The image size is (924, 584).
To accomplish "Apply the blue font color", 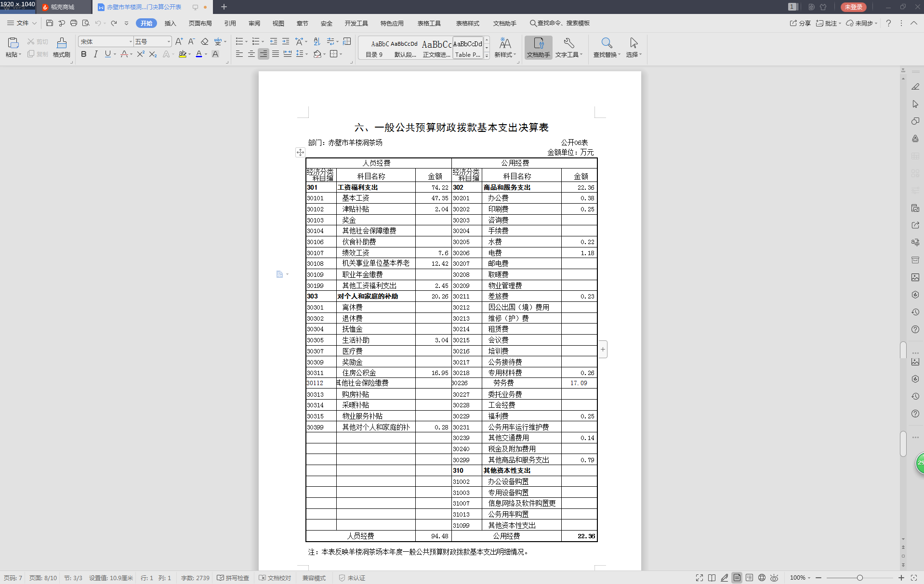I will tap(199, 54).
